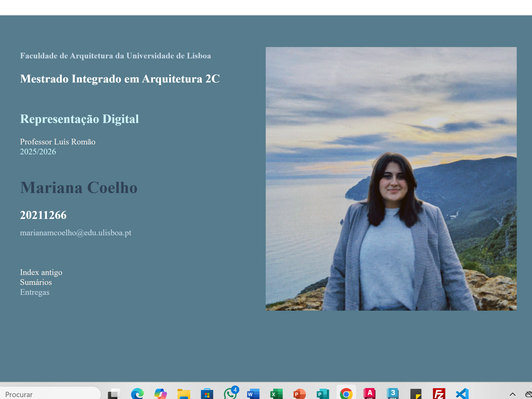Viewport: 532px width, 399px height.
Task: Open Microsoft Publisher taskbar icon
Action: 323,394
